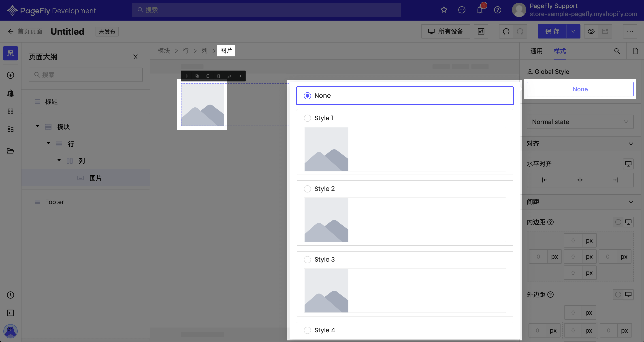Collapse the 模块 tree node

tap(38, 126)
